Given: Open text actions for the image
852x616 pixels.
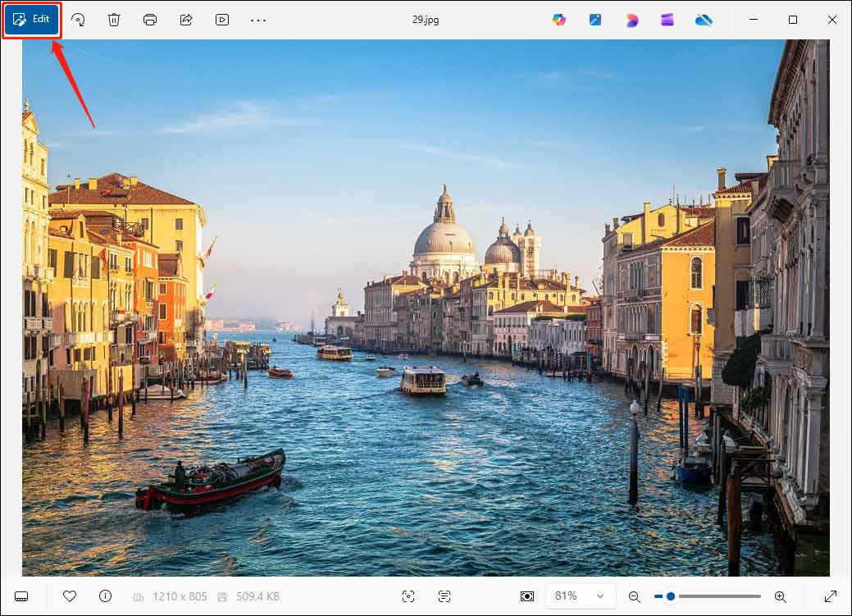Looking at the screenshot, I should (443, 596).
